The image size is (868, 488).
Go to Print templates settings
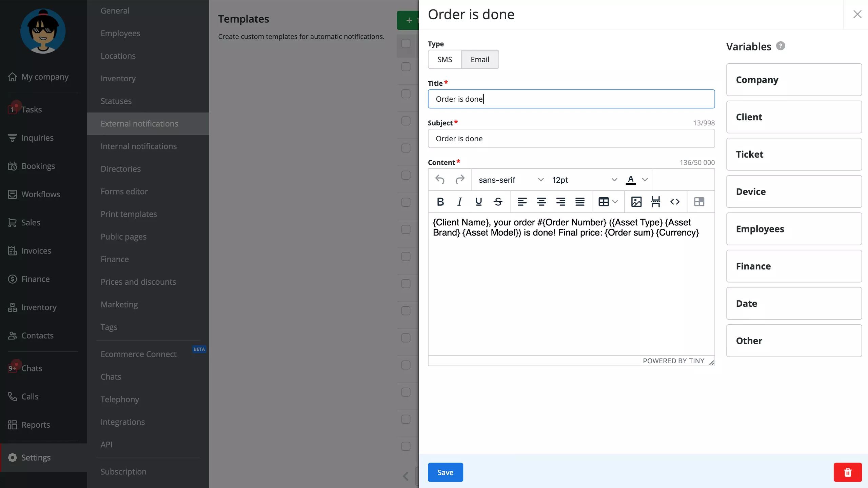(x=129, y=214)
